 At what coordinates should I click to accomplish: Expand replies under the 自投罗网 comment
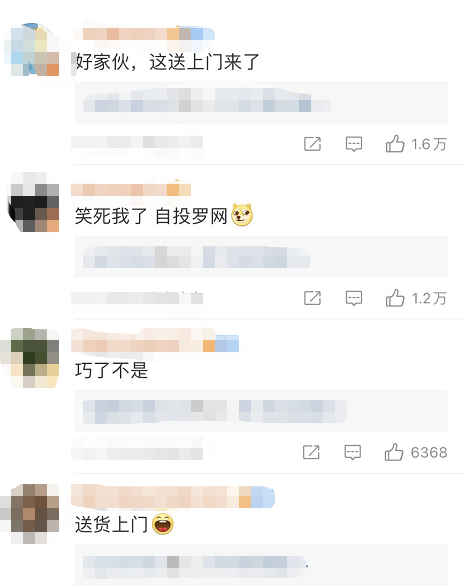(261, 256)
